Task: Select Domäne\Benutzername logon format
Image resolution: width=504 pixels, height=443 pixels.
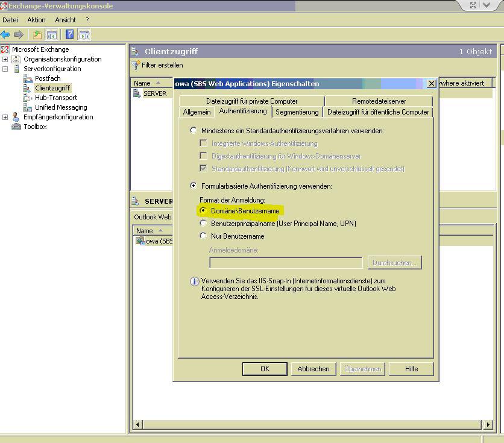Action: click(x=203, y=210)
